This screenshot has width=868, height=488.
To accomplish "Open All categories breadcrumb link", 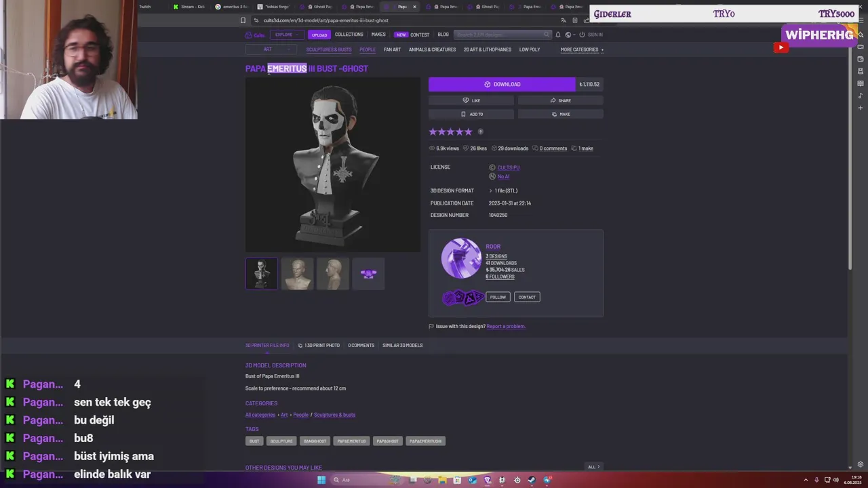I will coord(260,415).
